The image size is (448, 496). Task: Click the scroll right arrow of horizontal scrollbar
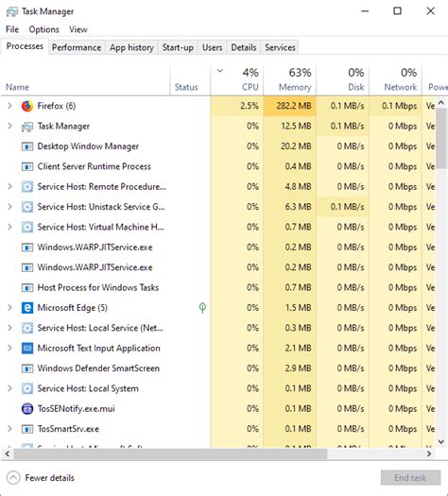click(429, 454)
